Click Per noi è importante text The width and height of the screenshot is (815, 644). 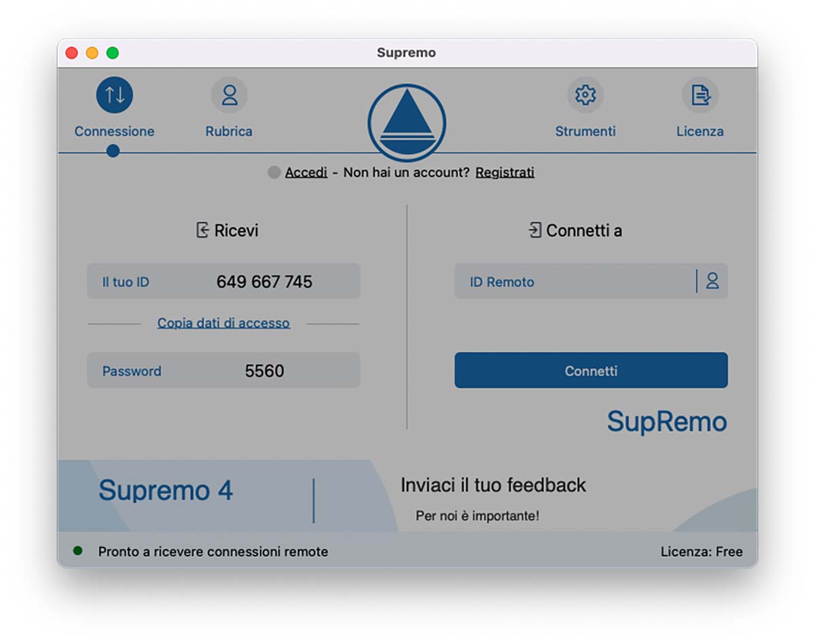[477, 516]
